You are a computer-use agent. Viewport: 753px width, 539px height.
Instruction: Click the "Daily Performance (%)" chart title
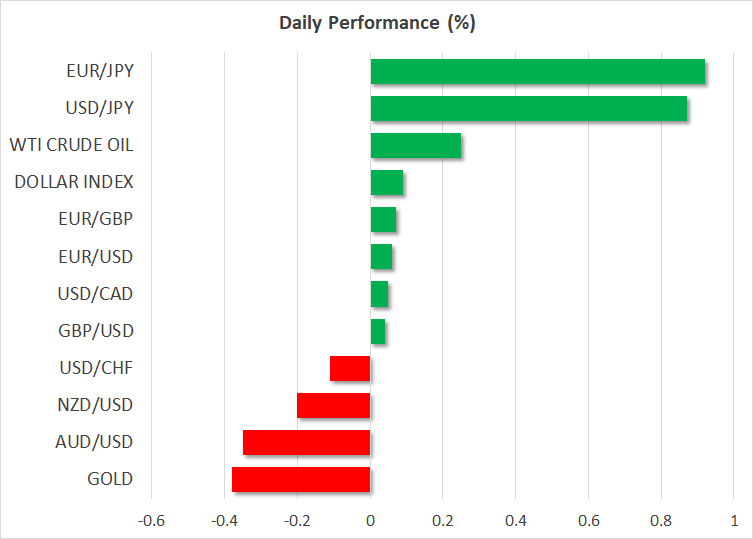pos(376,23)
